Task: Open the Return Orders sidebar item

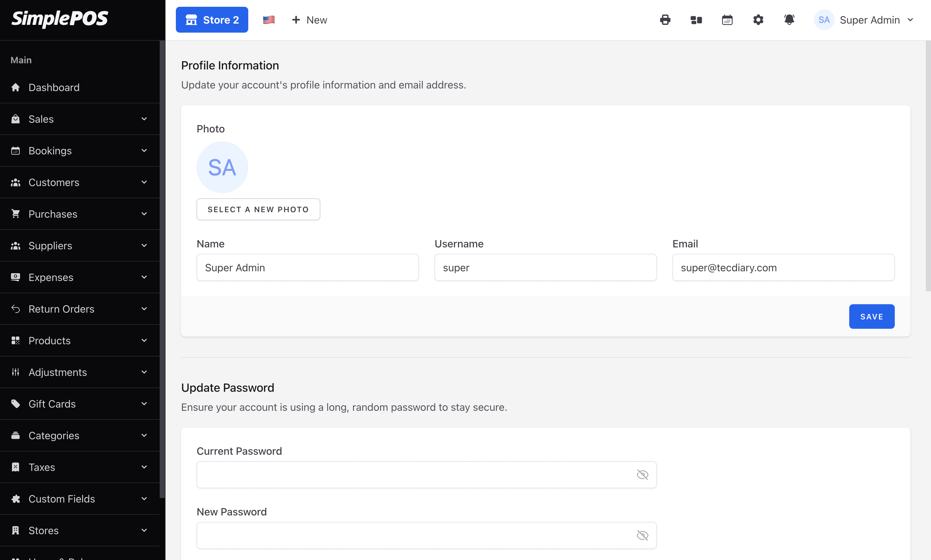Action: (61, 309)
